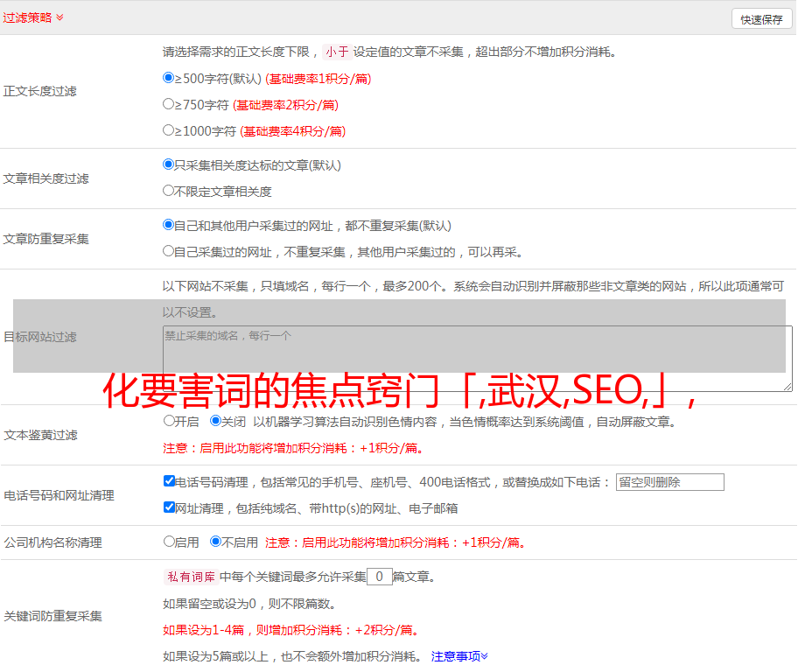Click the 小于 highlighted tag
Viewport: 798px width, 672px height.
[338, 52]
